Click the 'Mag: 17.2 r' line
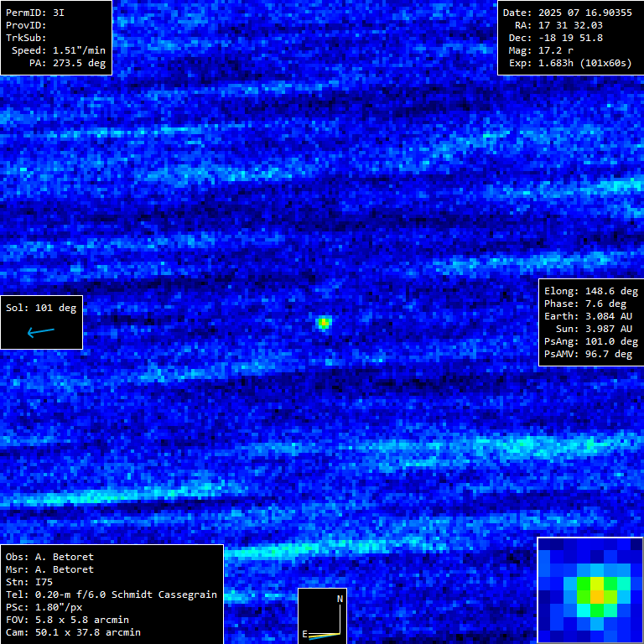 tap(541, 50)
